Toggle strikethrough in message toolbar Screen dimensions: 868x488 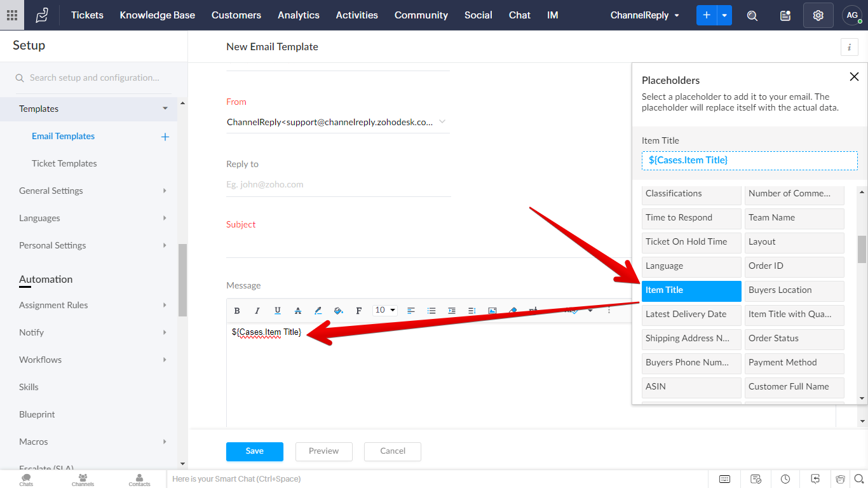[298, 311]
